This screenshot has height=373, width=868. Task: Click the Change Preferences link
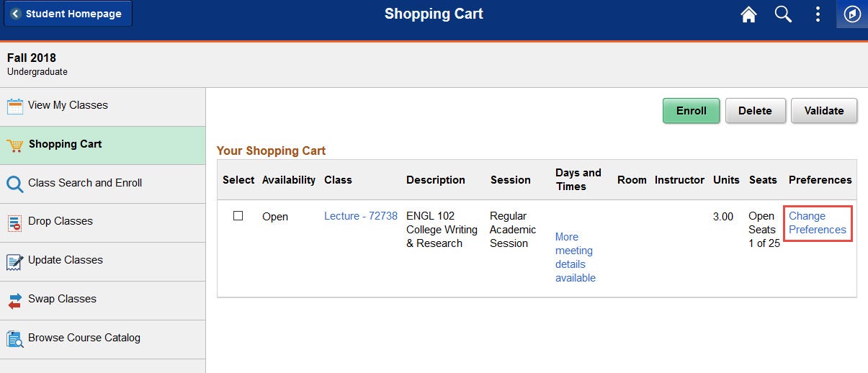(818, 223)
